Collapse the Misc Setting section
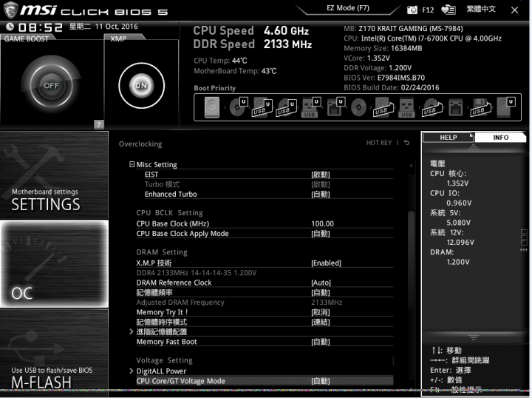Image resolution: width=532 pixels, height=398 pixels. (x=132, y=164)
